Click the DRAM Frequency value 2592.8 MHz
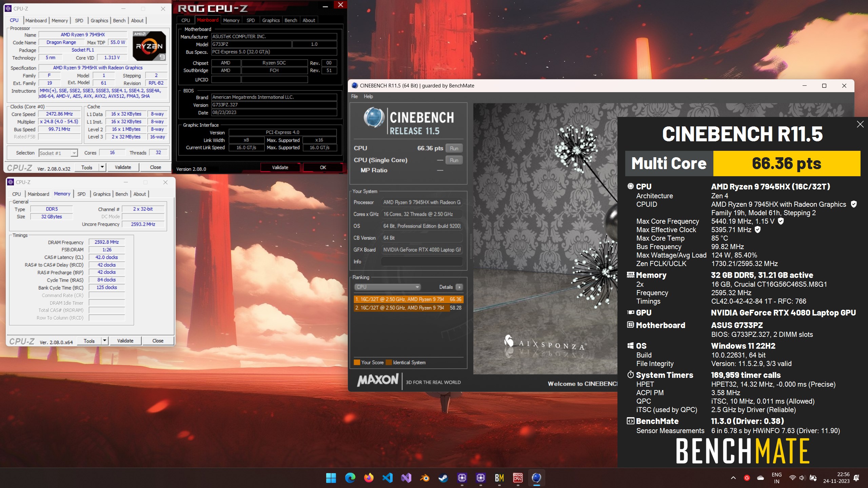The width and height of the screenshot is (868, 488). point(106,242)
